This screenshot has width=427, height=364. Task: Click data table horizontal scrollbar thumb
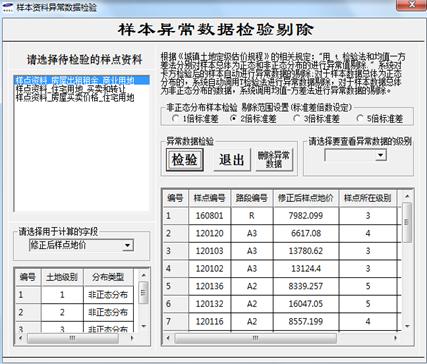[255, 338]
